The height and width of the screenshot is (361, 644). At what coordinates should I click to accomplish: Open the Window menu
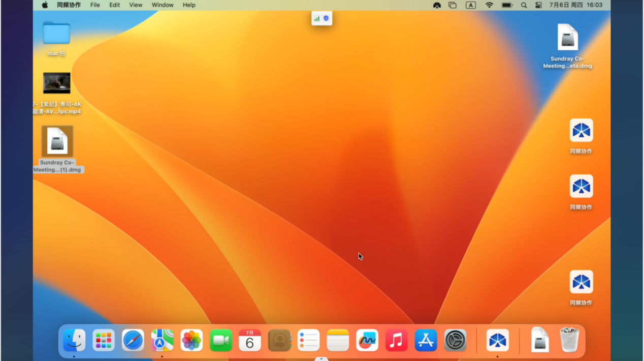click(163, 5)
